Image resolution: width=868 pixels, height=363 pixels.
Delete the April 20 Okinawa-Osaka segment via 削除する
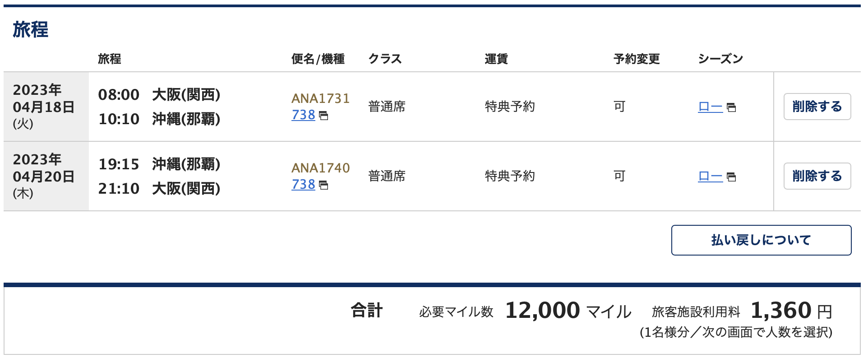(x=817, y=176)
